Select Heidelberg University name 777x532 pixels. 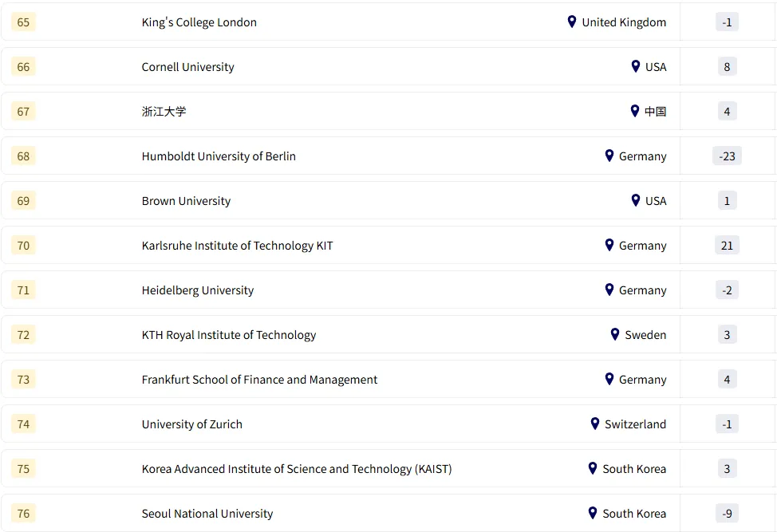pyautogui.click(x=198, y=290)
